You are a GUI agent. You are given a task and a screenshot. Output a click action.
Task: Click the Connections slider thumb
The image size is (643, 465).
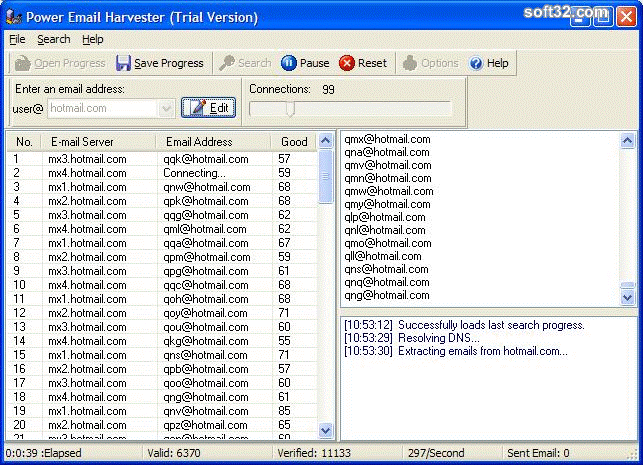290,109
